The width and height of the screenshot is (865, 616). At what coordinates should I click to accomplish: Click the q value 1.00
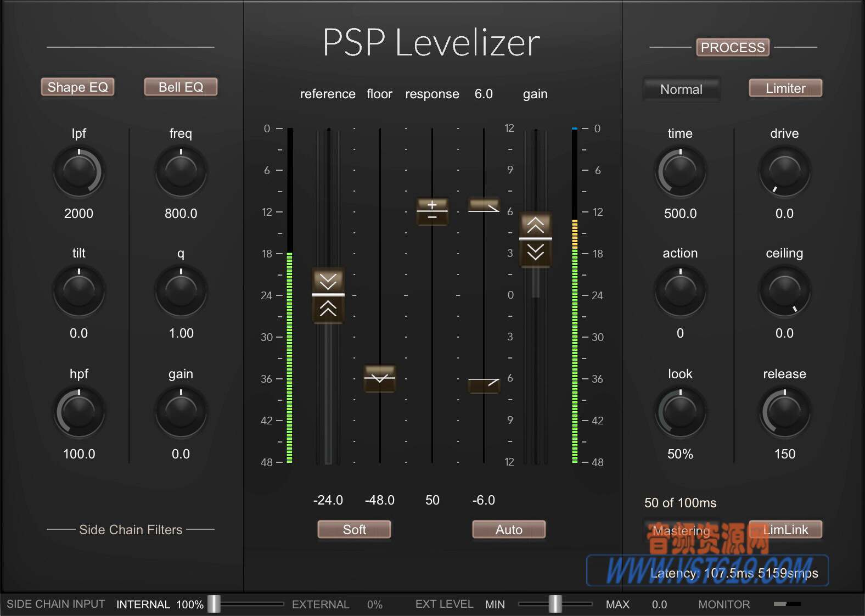tap(181, 333)
